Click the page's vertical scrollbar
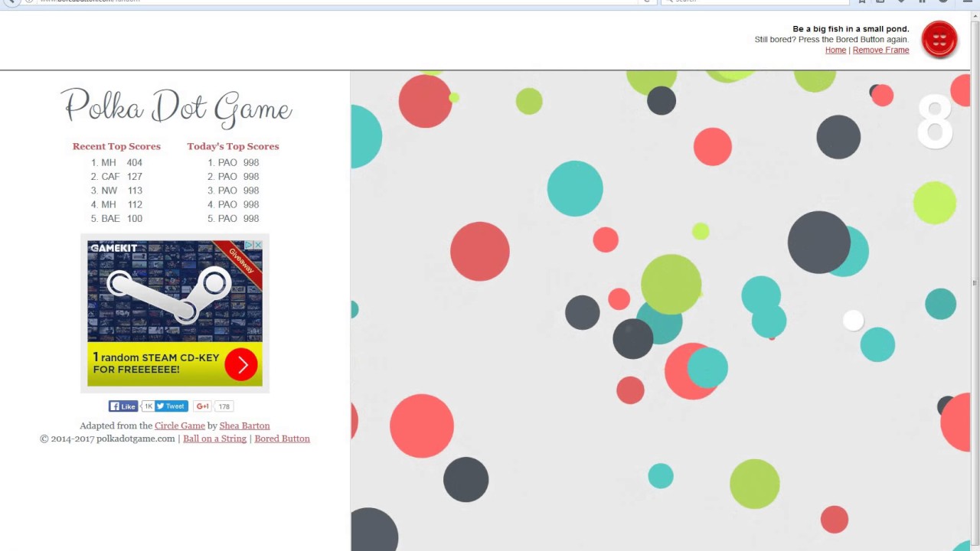 (975, 282)
